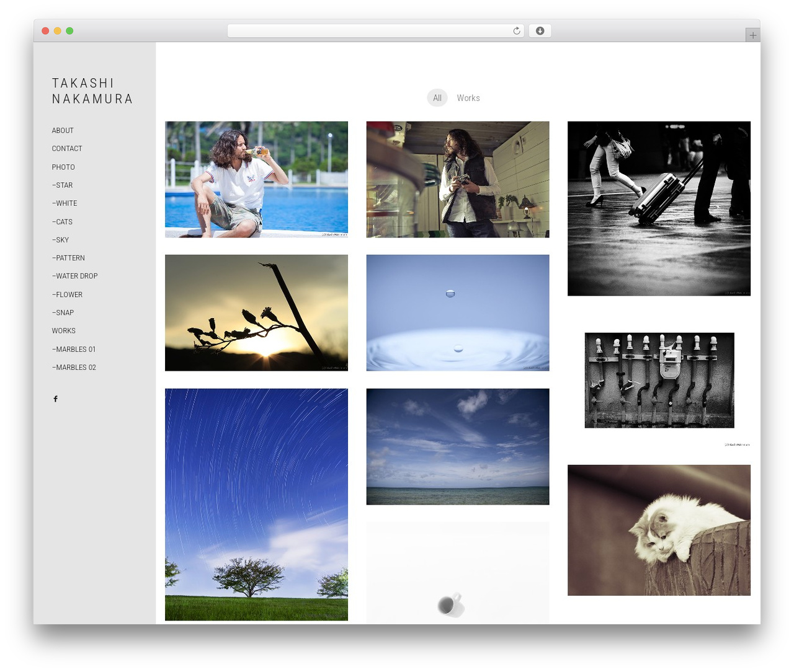Go to the SNAP photo category
The height and width of the screenshot is (672, 794).
63,312
